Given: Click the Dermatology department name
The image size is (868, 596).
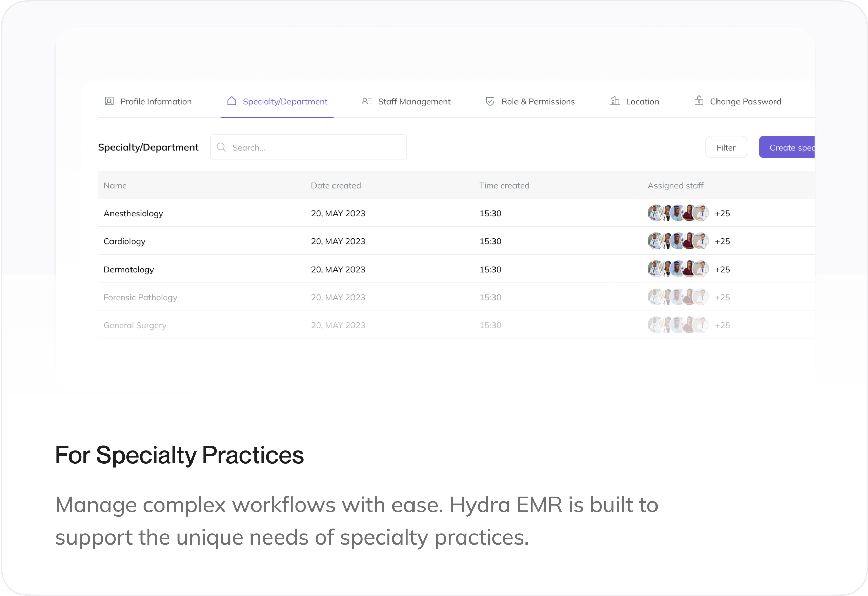Looking at the screenshot, I should (128, 270).
